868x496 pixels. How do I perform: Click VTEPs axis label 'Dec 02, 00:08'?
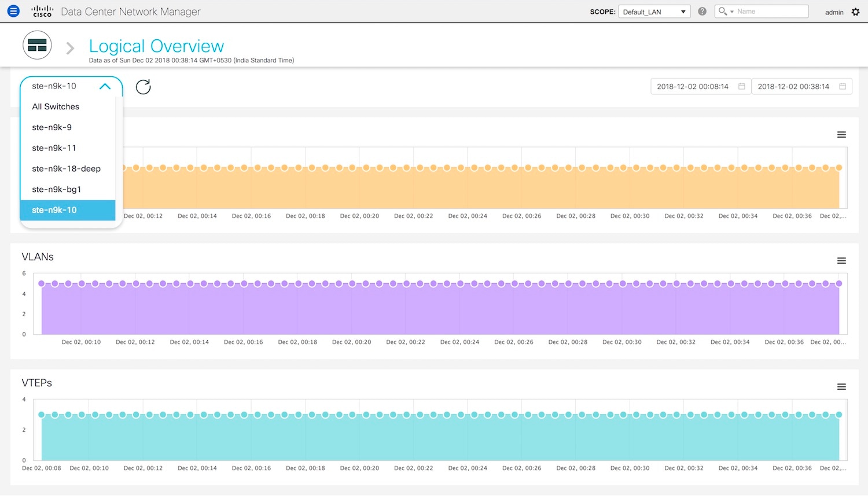(x=42, y=468)
